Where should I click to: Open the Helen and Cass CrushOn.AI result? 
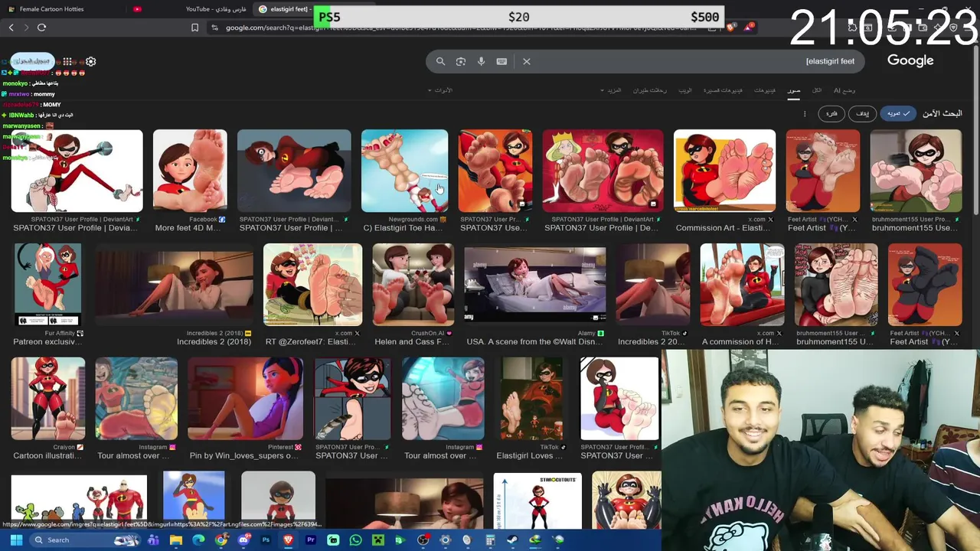pos(413,285)
